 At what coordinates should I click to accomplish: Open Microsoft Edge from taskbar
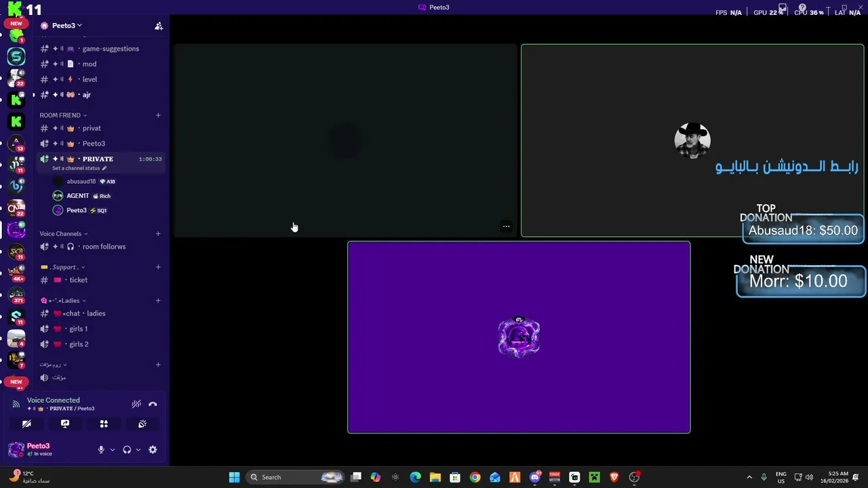click(x=416, y=477)
